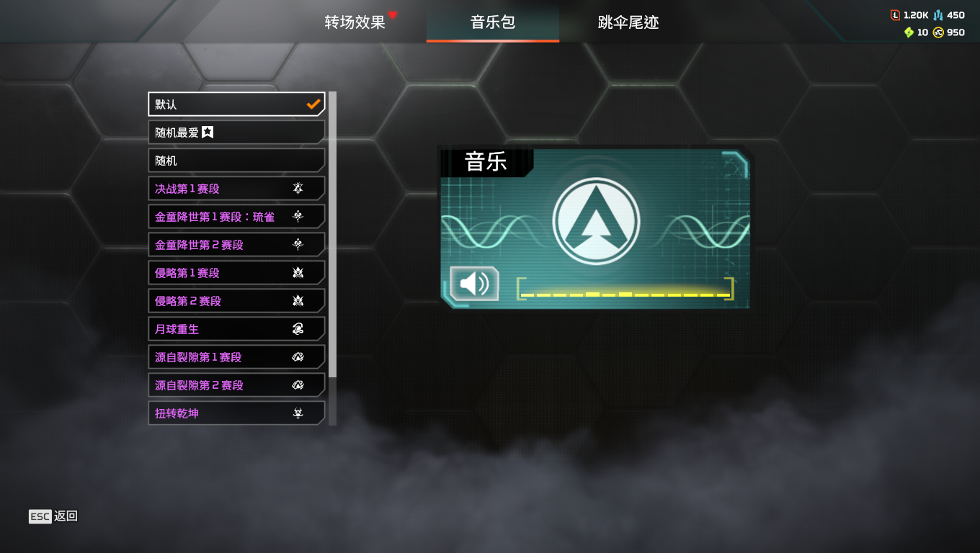This screenshot has height=553, width=980.
Task: Select 金童降世第1赛段:琉雀 music pack
Action: click(236, 217)
